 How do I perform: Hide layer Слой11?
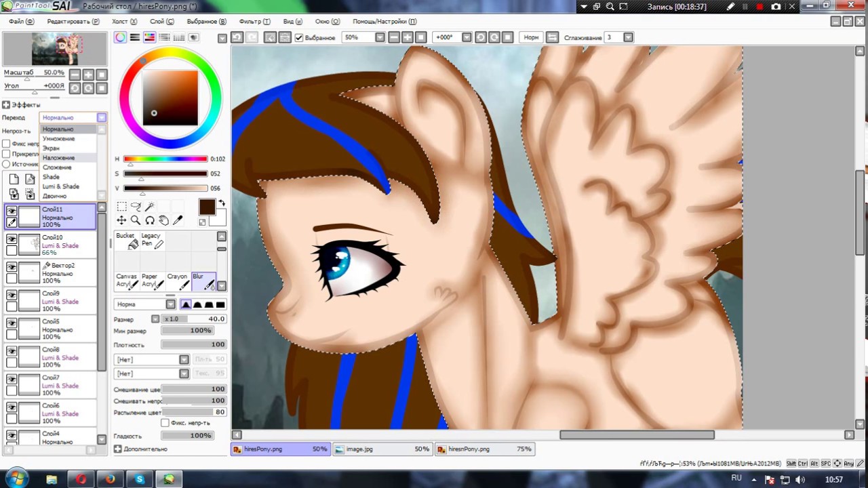click(12, 211)
